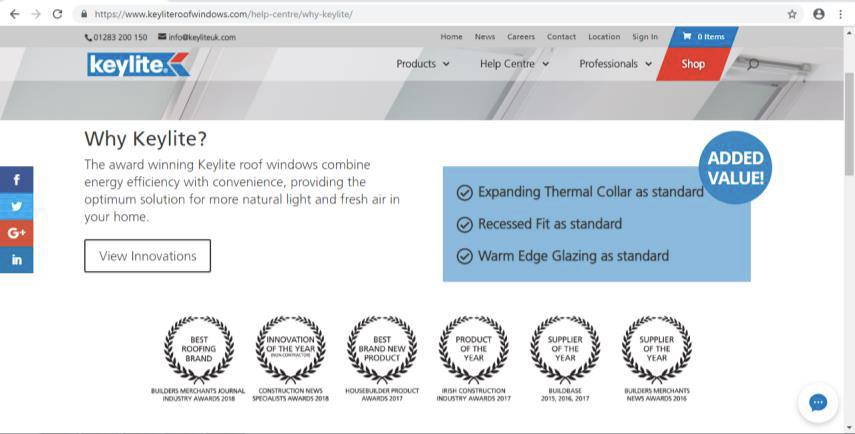855x434 pixels.
Task: Click the View Innovations button
Action: click(x=147, y=256)
